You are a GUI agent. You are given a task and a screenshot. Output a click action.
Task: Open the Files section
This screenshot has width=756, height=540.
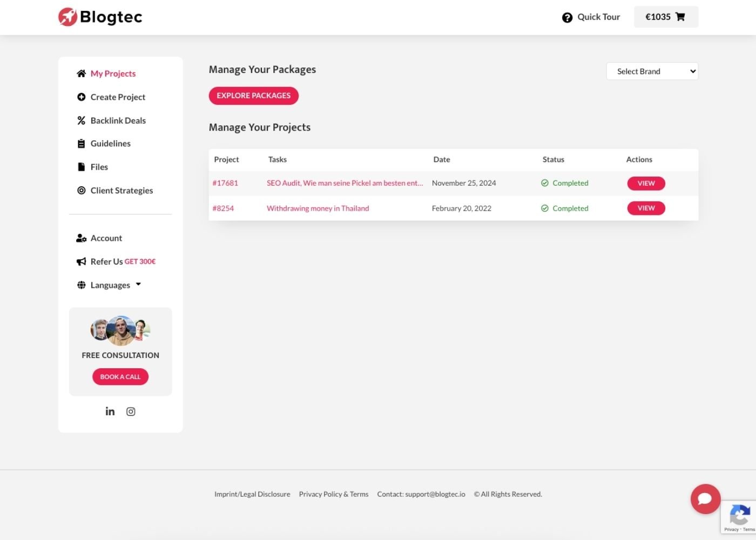pyautogui.click(x=99, y=167)
